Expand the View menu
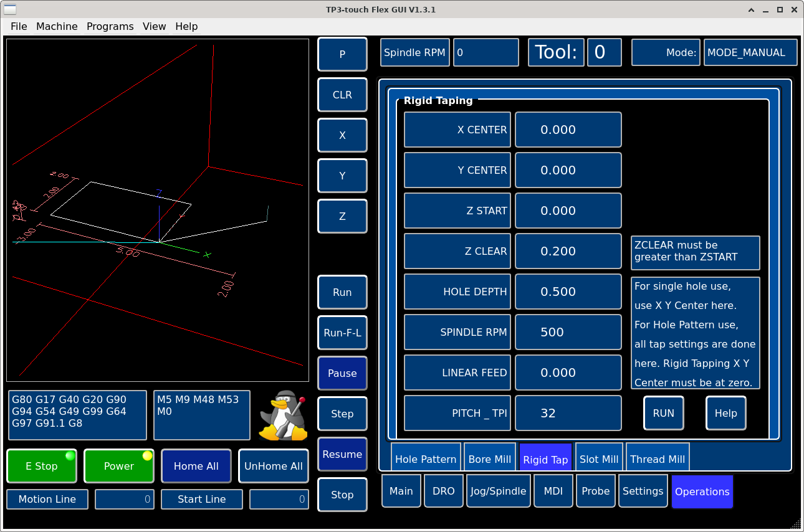Viewport: 804px width, 532px height. click(154, 26)
